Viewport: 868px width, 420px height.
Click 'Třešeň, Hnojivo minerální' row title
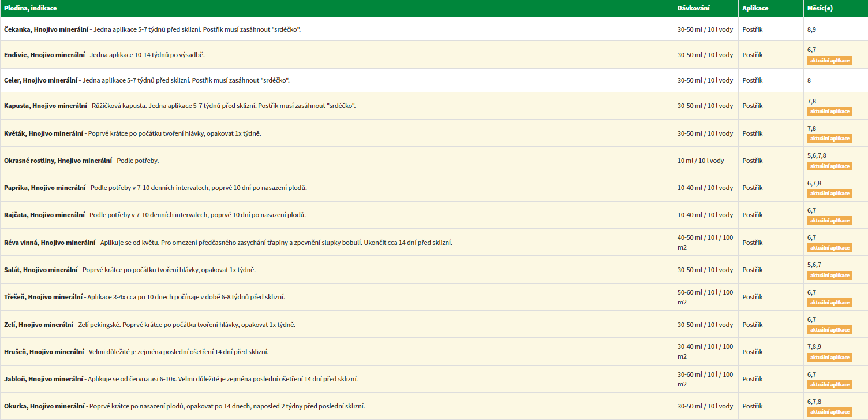[43, 297]
